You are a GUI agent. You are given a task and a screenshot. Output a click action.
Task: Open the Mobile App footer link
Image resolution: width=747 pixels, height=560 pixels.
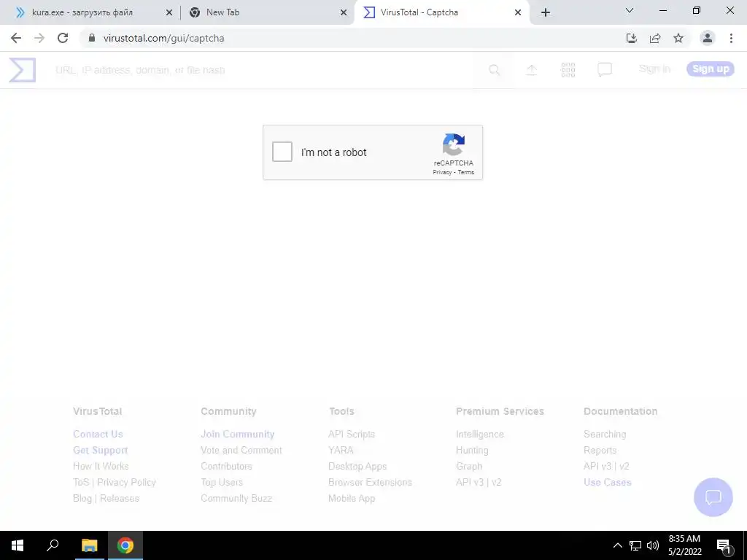tap(352, 498)
